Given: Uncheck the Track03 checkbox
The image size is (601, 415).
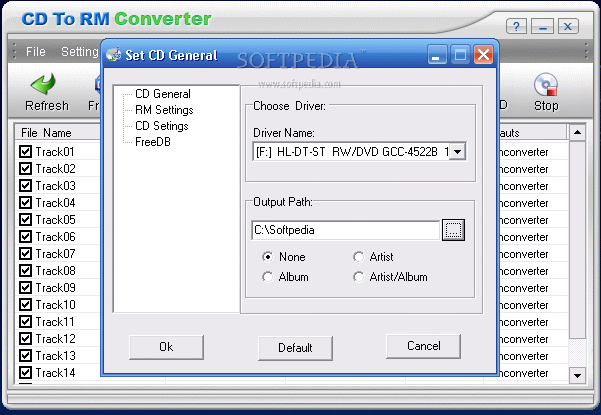Looking at the screenshot, I should (25, 185).
